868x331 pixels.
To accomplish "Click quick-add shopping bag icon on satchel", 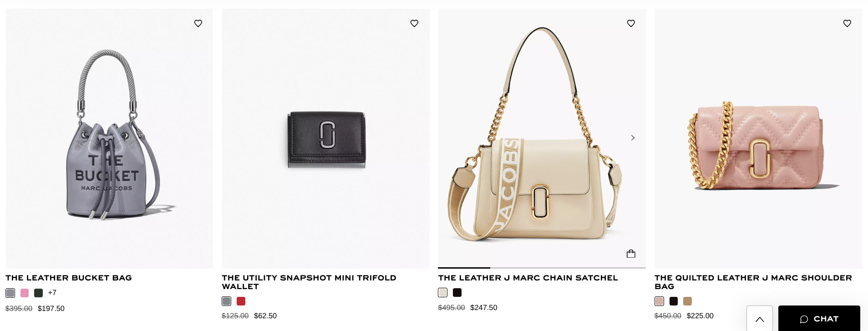I will pos(631,254).
